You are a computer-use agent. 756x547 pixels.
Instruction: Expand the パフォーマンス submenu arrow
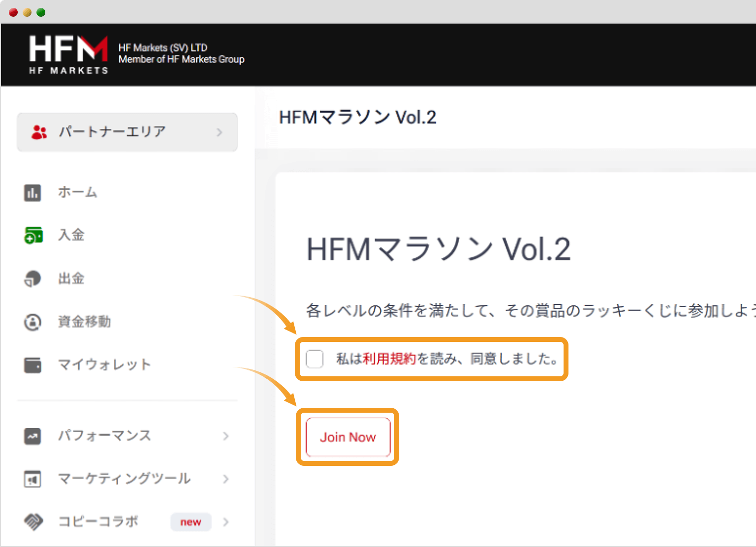click(x=226, y=436)
